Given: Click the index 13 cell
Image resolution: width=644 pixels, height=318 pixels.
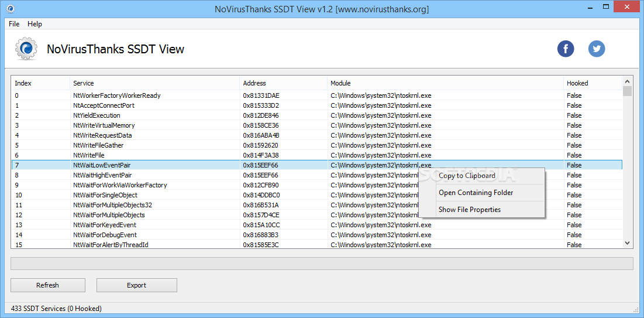Looking at the screenshot, I should coord(19,225).
